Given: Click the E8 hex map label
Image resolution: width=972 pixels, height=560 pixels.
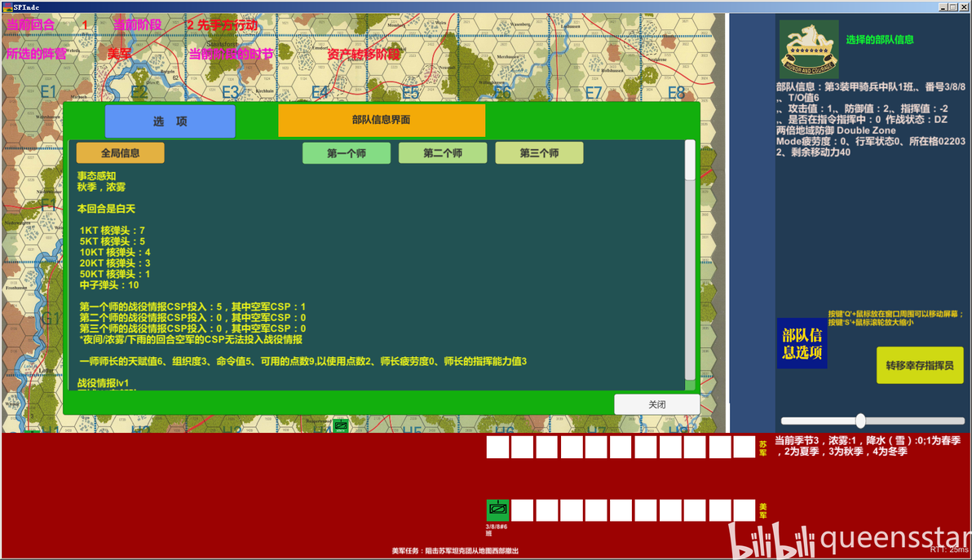Looking at the screenshot, I should (676, 93).
